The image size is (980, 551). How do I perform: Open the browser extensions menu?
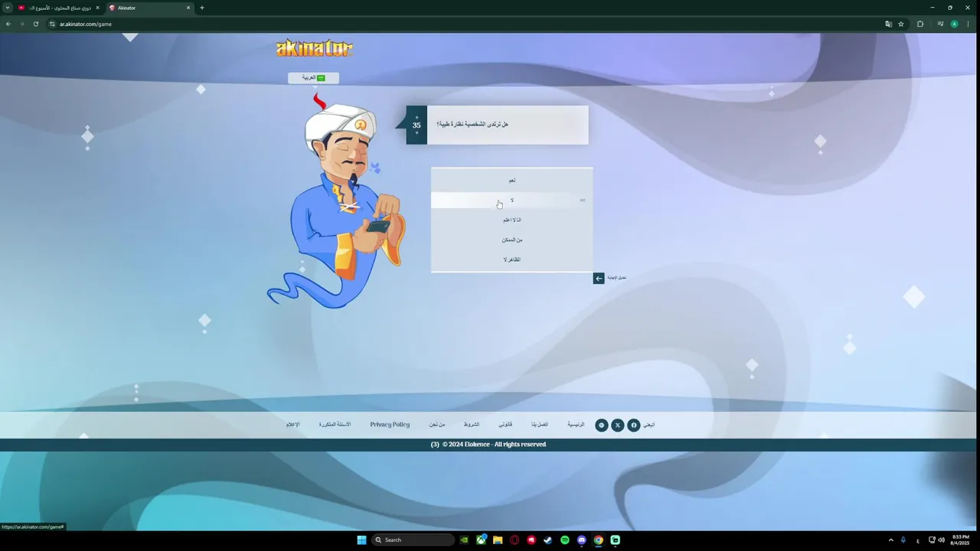tap(920, 24)
